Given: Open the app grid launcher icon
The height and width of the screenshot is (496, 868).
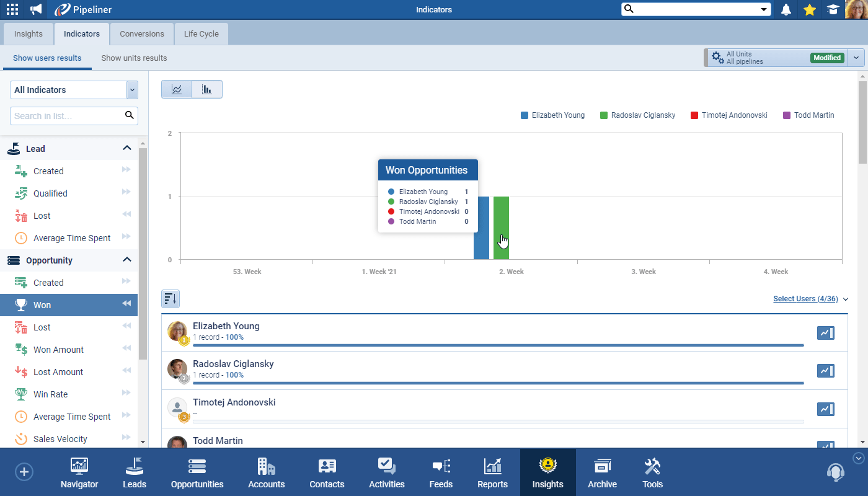Looking at the screenshot, I should [12, 9].
